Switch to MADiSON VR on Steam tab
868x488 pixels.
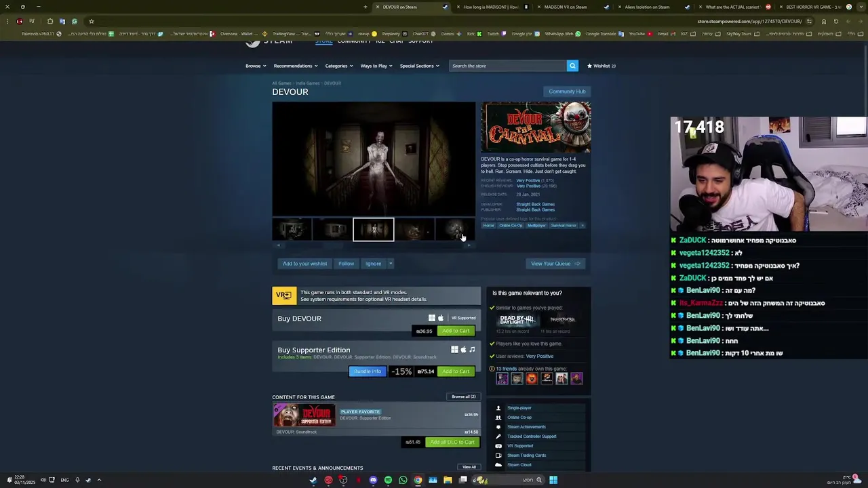pyautogui.click(x=574, y=7)
